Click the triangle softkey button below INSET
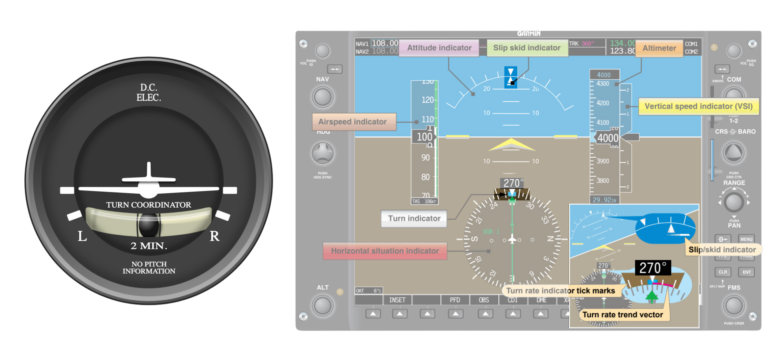 [400, 314]
